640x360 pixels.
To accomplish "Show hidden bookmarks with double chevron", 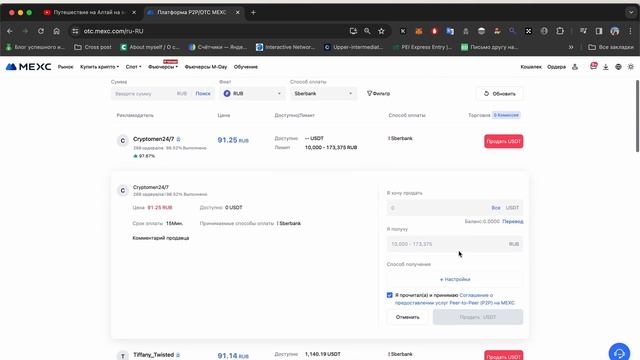I will pos(571,47).
